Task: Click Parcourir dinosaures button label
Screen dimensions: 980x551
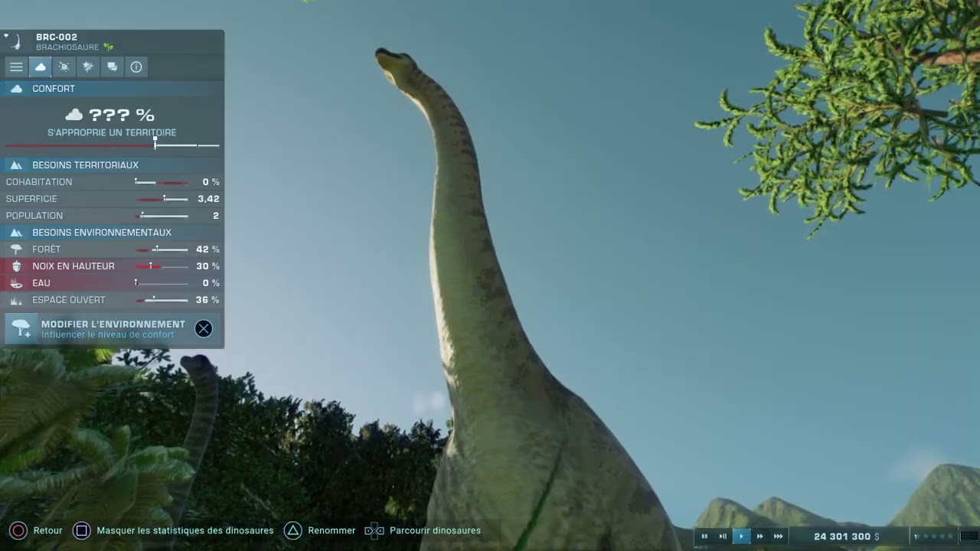Action: tap(435, 530)
